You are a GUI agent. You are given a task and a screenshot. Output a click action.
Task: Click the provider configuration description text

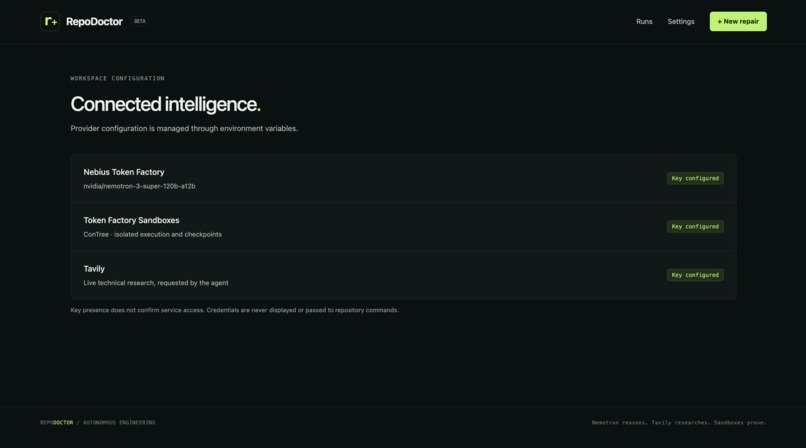click(184, 128)
